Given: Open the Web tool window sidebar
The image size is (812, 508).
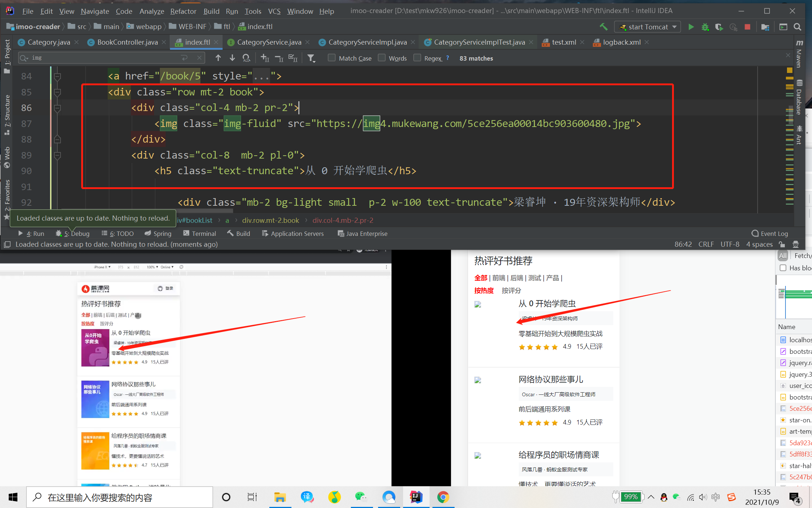Looking at the screenshot, I should coord(7,157).
